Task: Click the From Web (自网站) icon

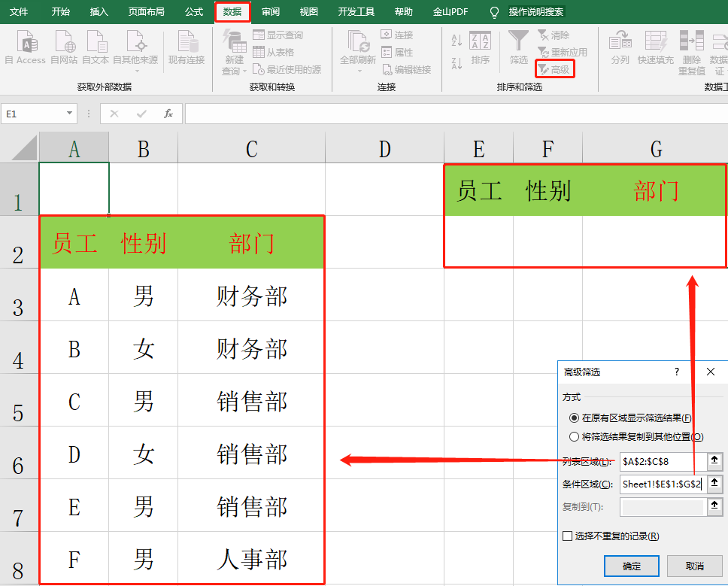Action: 64,41
